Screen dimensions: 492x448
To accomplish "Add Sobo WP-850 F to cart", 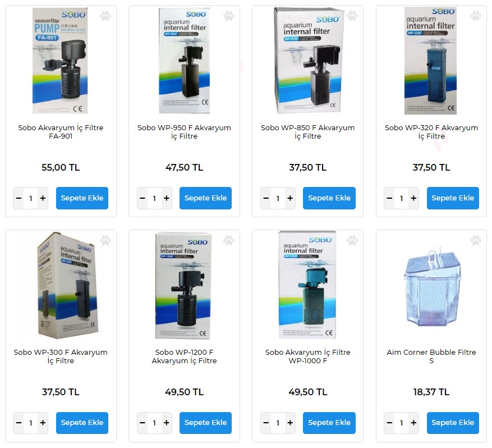I will pos(329,198).
